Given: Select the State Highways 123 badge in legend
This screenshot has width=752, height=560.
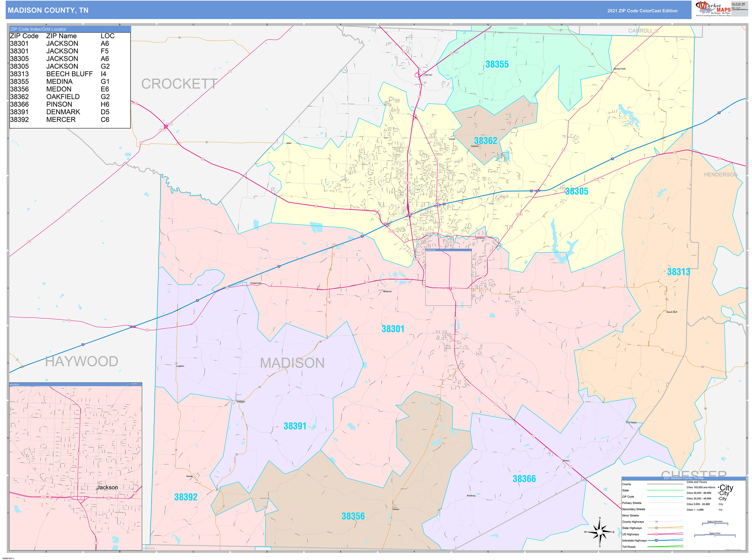Looking at the screenshot, I should (656, 528).
